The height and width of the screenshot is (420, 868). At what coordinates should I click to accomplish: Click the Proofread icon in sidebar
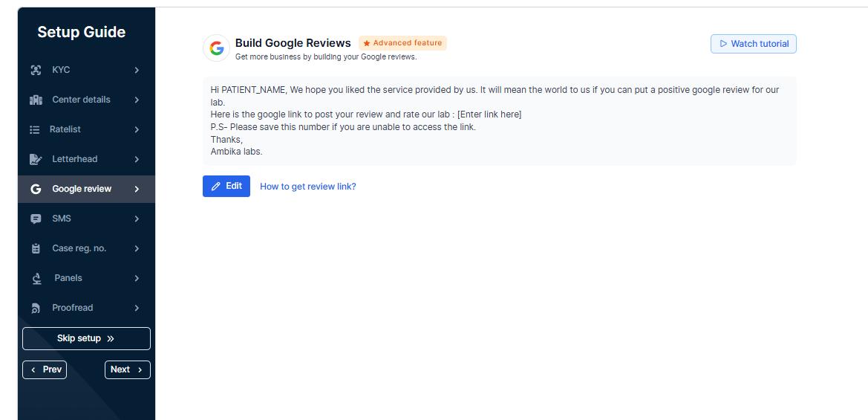36,308
